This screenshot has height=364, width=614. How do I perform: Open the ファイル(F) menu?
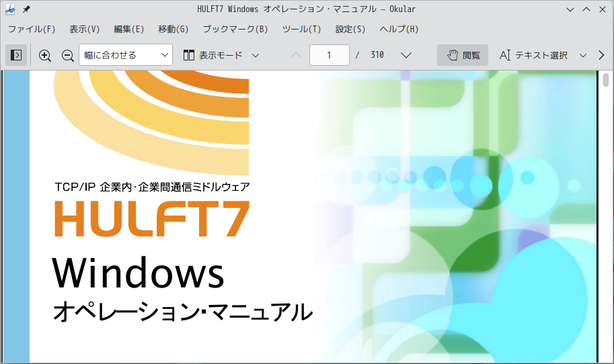pyautogui.click(x=32, y=30)
